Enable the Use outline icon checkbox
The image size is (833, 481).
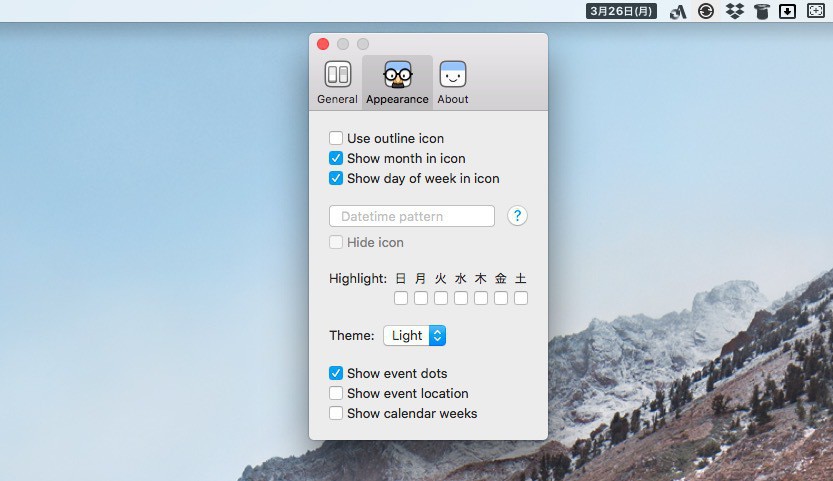click(336, 138)
